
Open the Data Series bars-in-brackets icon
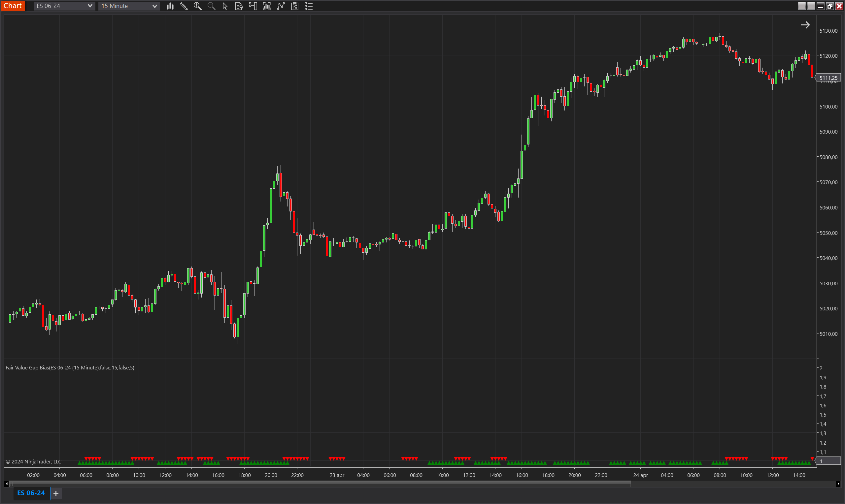point(267,6)
